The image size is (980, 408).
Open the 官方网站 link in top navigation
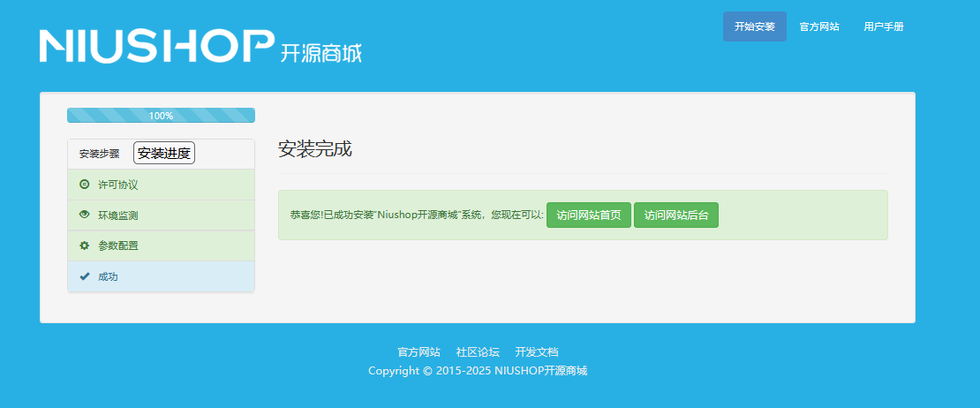point(818,26)
